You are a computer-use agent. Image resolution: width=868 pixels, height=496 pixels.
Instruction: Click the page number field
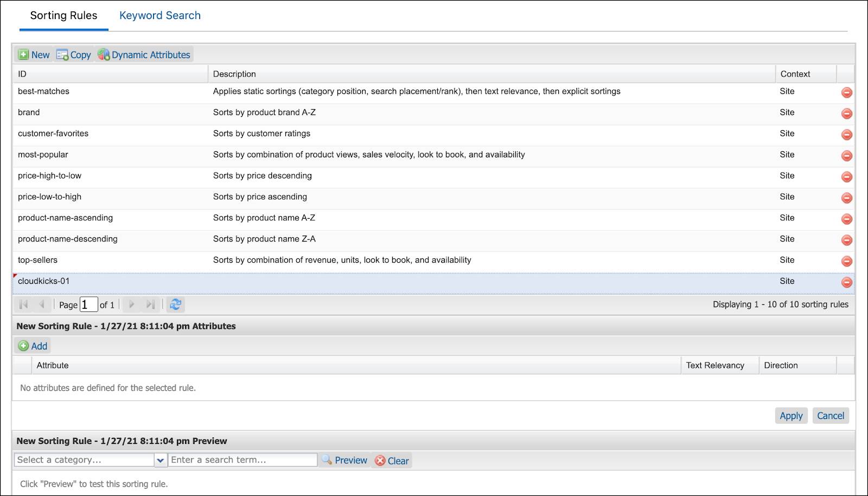pyautogui.click(x=88, y=304)
